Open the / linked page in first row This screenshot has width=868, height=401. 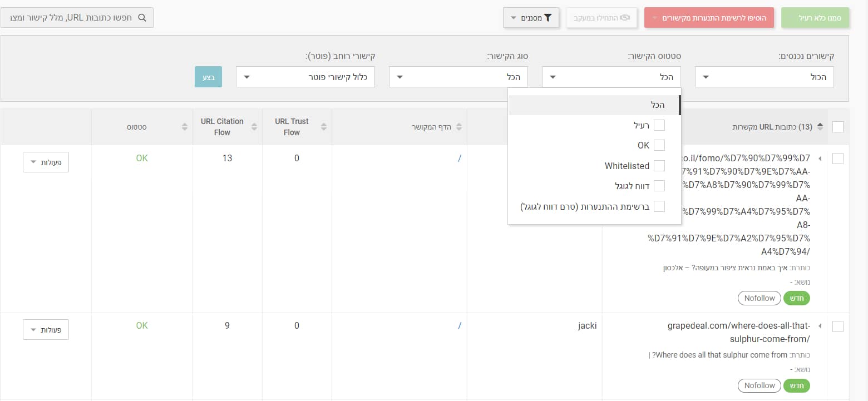(459, 158)
